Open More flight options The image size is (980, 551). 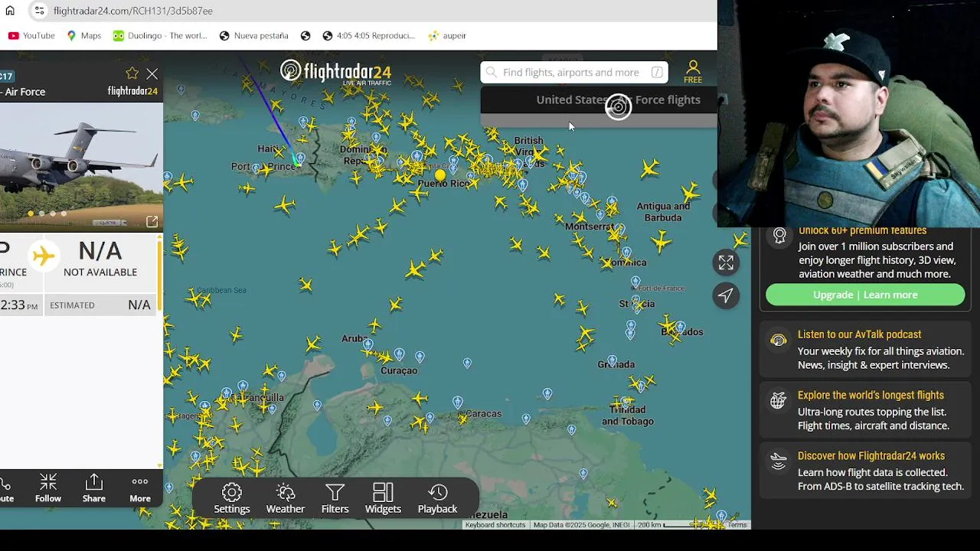coord(140,488)
